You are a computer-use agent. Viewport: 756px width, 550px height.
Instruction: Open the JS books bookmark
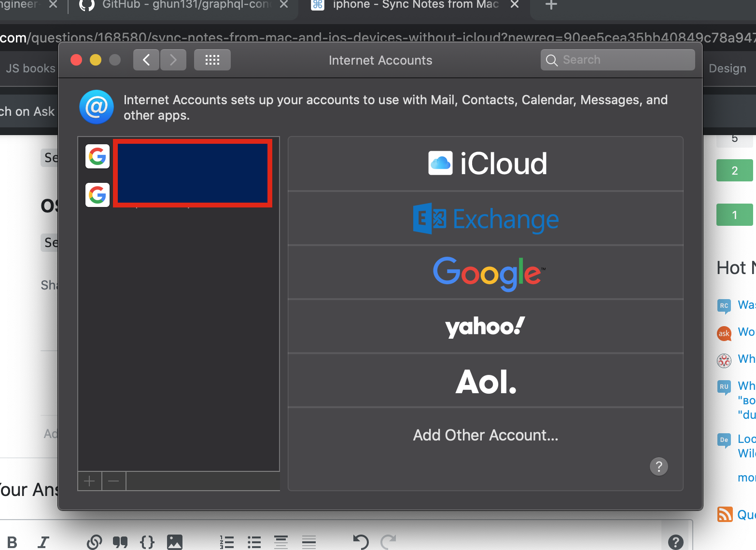coord(30,69)
